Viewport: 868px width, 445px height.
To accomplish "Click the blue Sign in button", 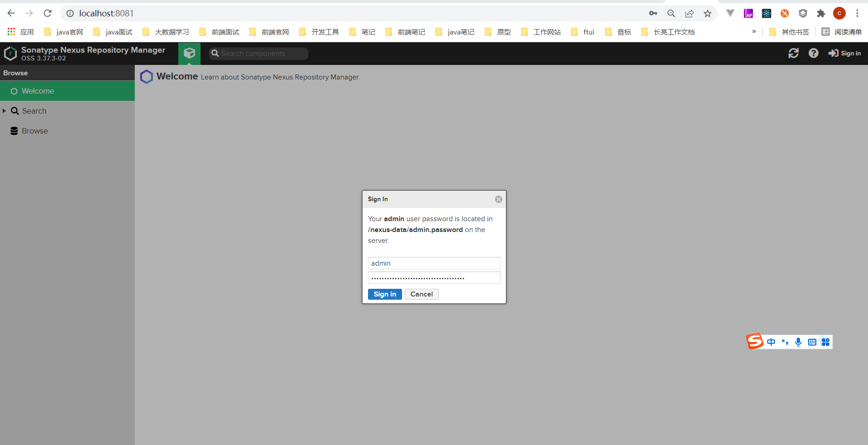I will tap(385, 294).
